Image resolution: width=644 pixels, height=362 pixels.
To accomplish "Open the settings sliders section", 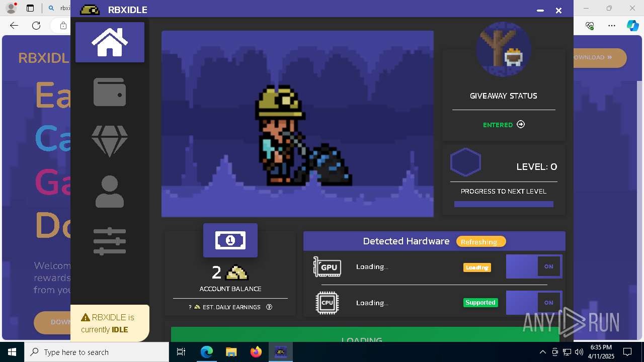I will [110, 241].
